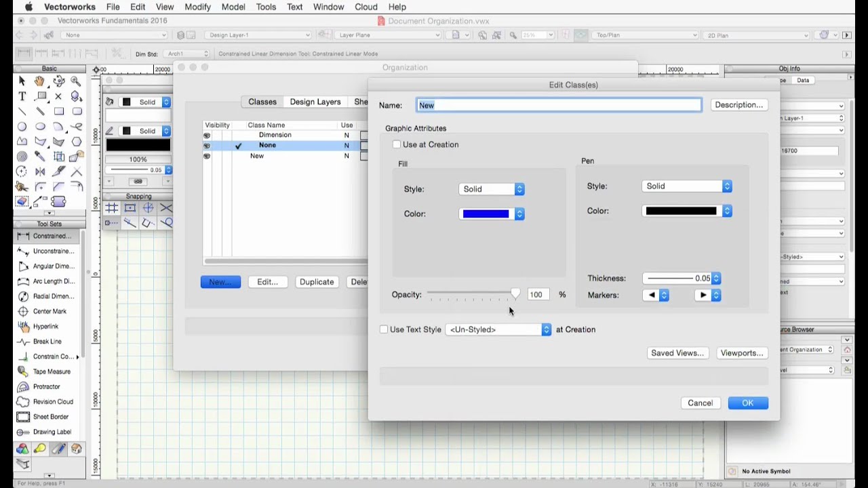Open the Pen Thickness dropdown
The image size is (868, 488).
[x=682, y=278]
